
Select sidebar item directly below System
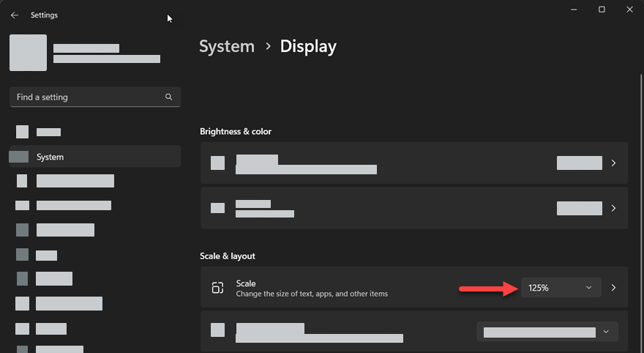point(75,181)
